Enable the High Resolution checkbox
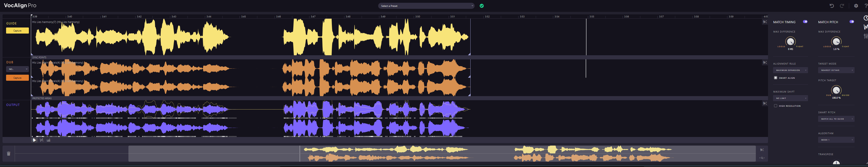This screenshot has height=167, width=868. click(x=776, y=106)
